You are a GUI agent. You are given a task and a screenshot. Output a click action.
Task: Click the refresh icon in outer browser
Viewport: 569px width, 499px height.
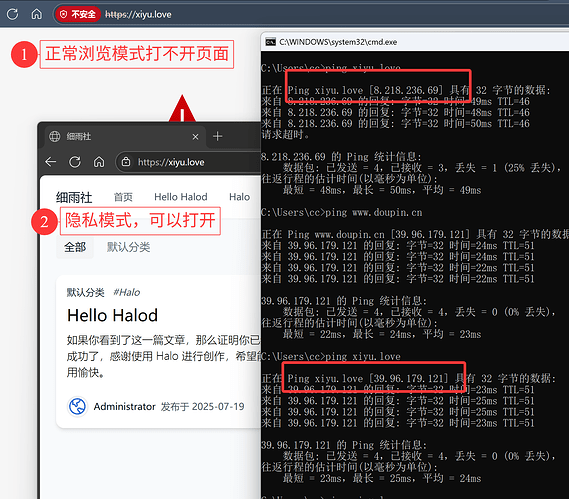point(13,14)
